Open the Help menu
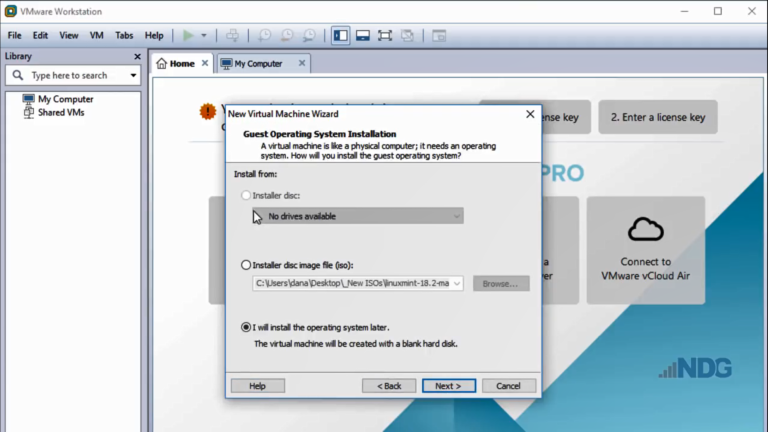Viewport: 768px width, 432px height. tap(154, 35)
